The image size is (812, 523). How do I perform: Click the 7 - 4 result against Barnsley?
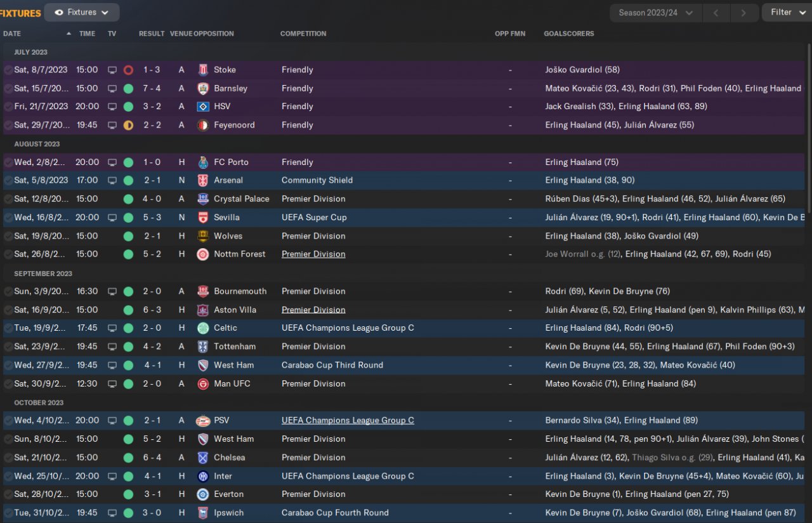[x=152, y=88]
